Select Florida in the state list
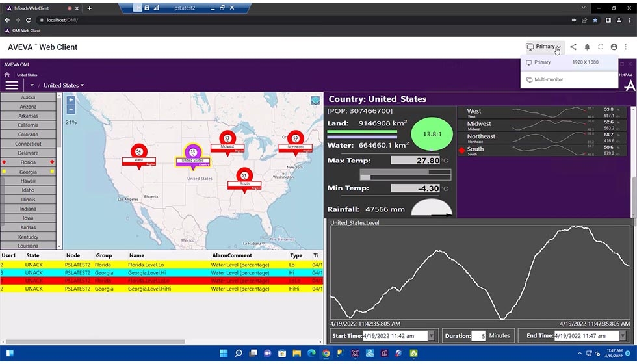 click(x=28, y=162)
